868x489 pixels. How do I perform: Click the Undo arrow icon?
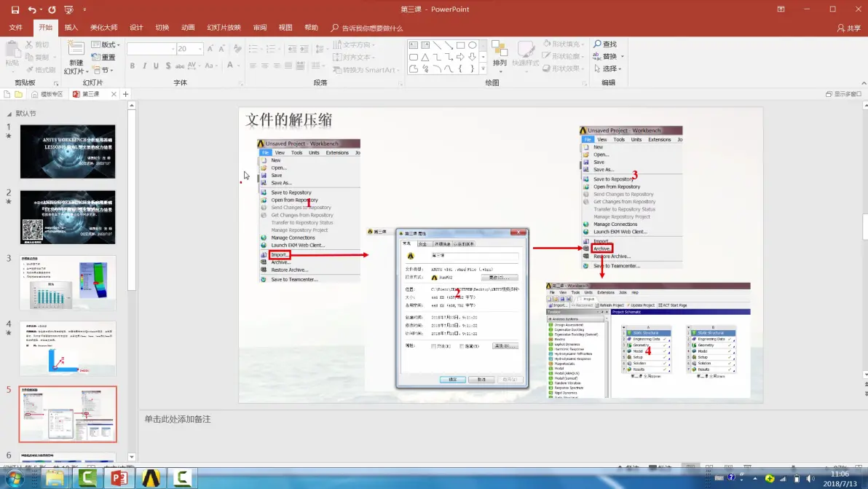point(32,9)
